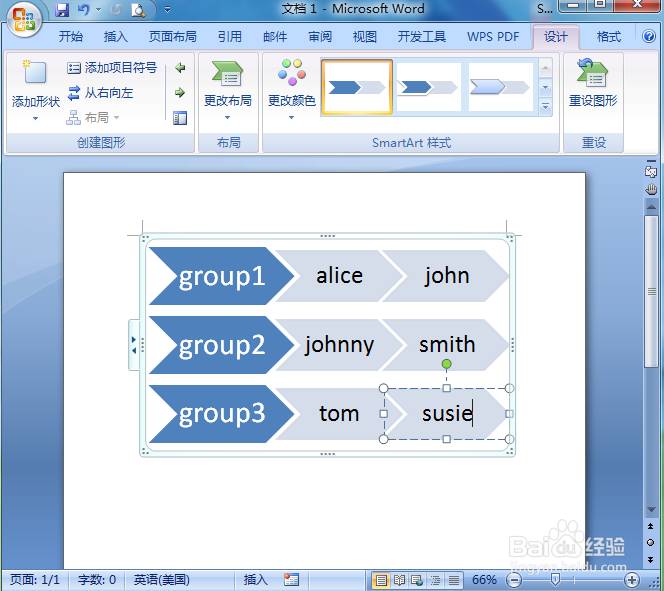Expand Customize Quick Access Toolbar arrow
The height and width of the screenshot is (591, 664).
[168, 9]
